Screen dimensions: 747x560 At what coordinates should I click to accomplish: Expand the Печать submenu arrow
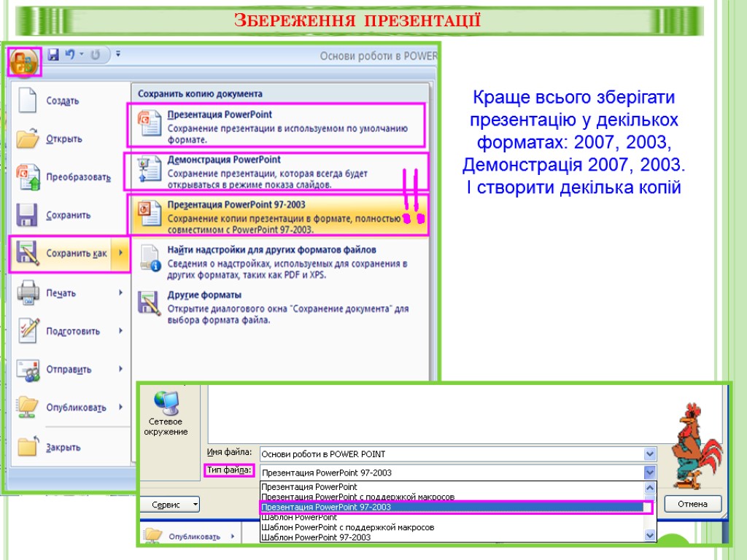click(x=120, y=292)
